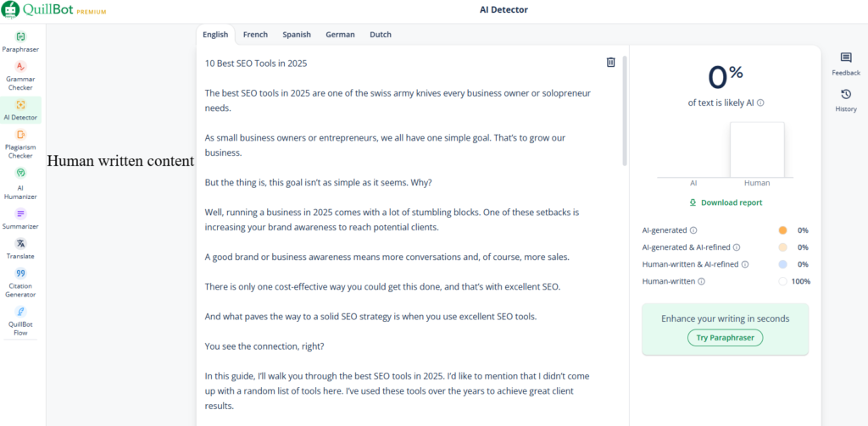Click the text editor vertical scrollbar

click(625, 111)
